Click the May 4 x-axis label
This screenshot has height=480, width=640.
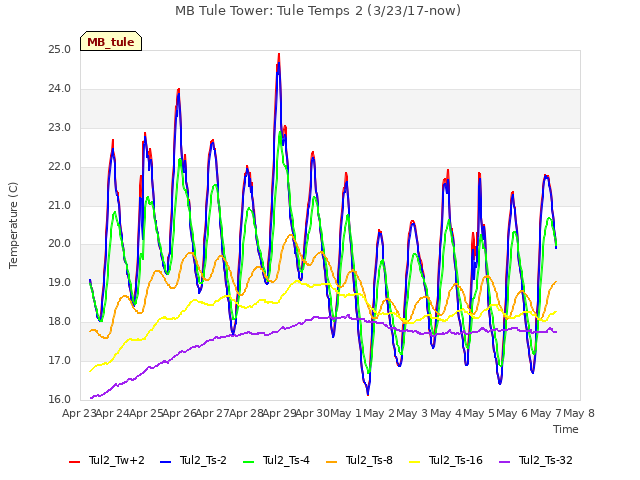click(x=446, y=413)
